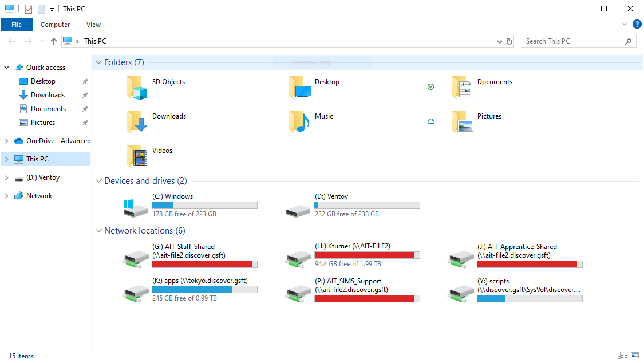The height and width of the screenshot is (363, 644).
Task: Open the File menu
Action: point(17,25)
